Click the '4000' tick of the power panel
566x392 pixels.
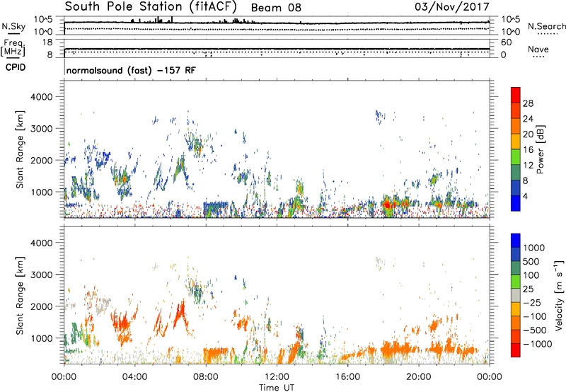[x=42, y=97]
